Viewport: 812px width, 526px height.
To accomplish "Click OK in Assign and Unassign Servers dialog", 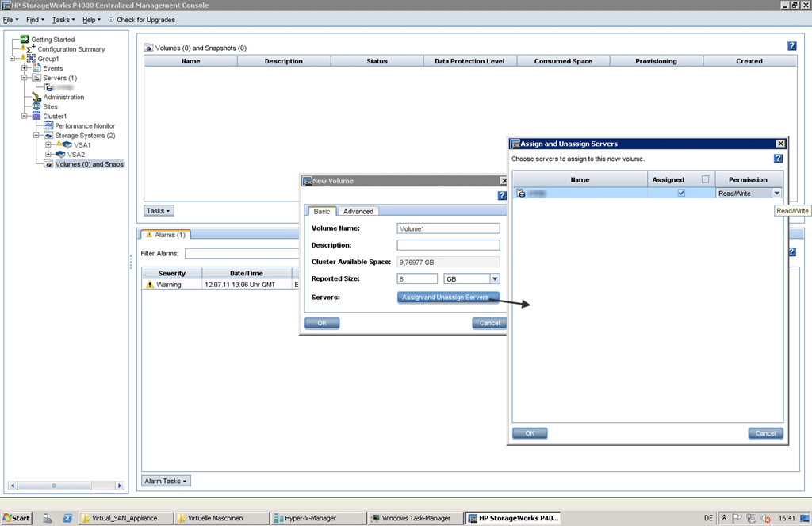I will click(530, 433).
